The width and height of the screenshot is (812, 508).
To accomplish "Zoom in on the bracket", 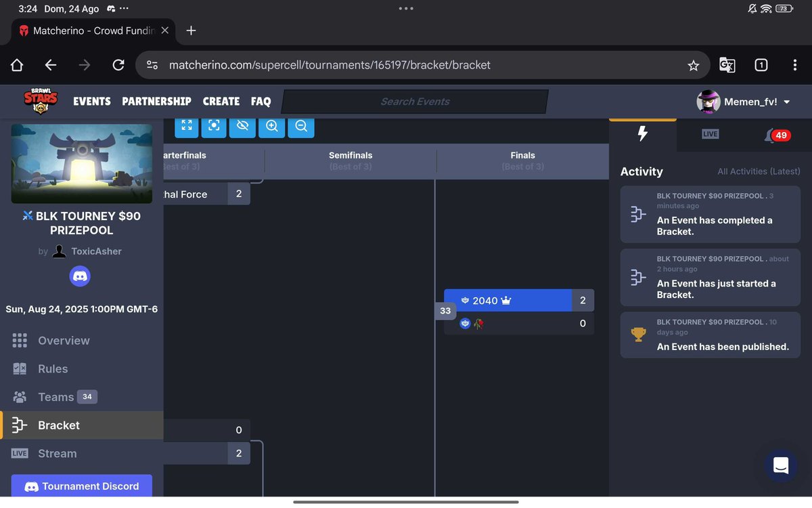I will click(271, 126).
